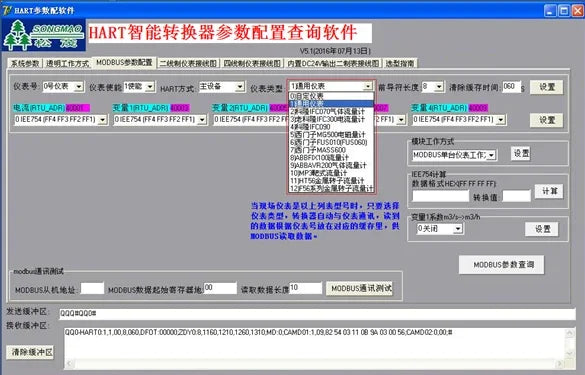Select the IFC090 list entry
This screenshot has width=585, height=375.
pyautogui.click(x=331, y=126)
